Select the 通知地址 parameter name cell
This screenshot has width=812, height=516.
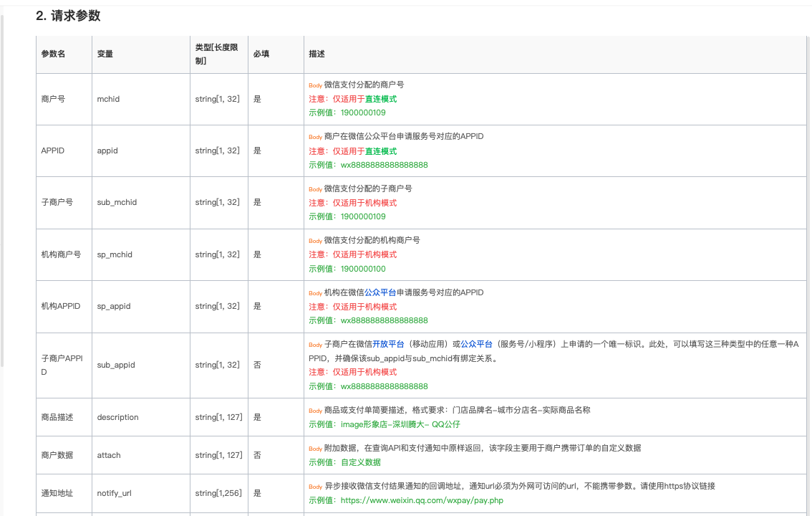[64, 493]
